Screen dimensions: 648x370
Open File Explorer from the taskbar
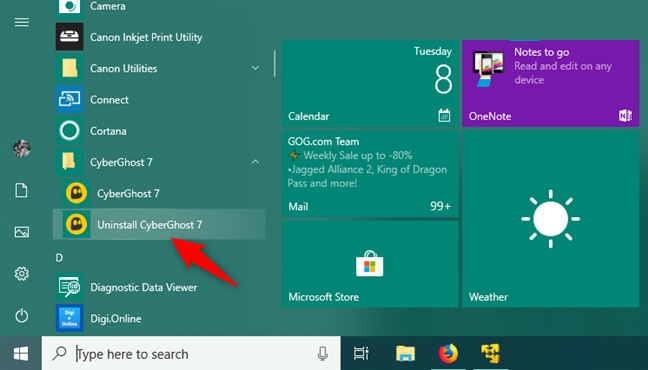(x=405, y=354)
